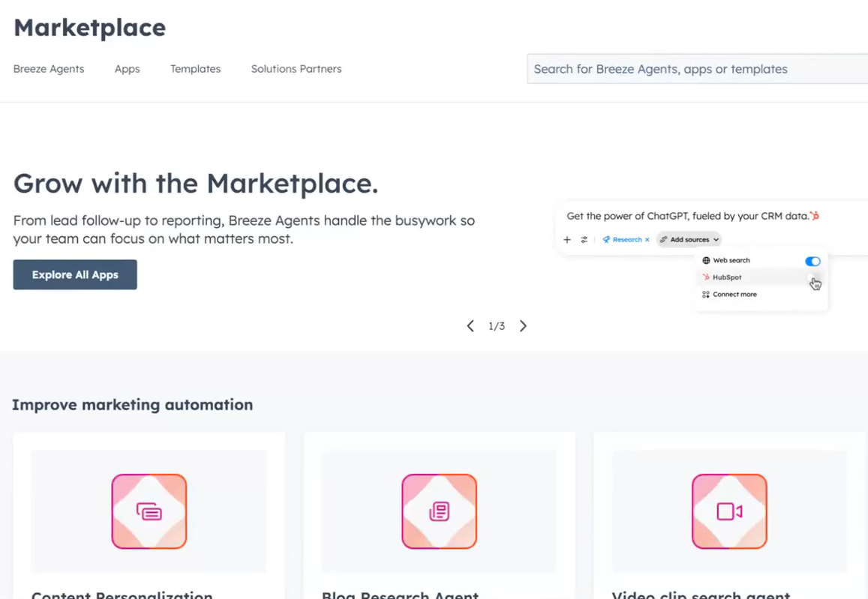Open the Add sources dropdown

pyautogui.click(x=689, y=239)
